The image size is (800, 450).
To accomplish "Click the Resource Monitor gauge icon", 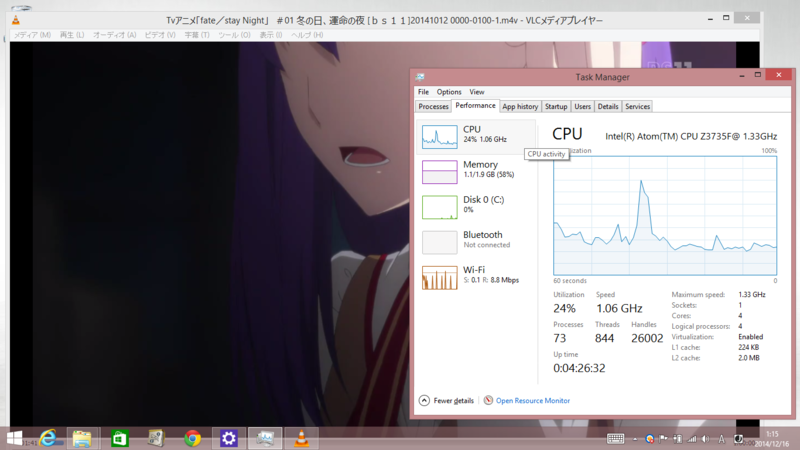I will coord(488,400).
